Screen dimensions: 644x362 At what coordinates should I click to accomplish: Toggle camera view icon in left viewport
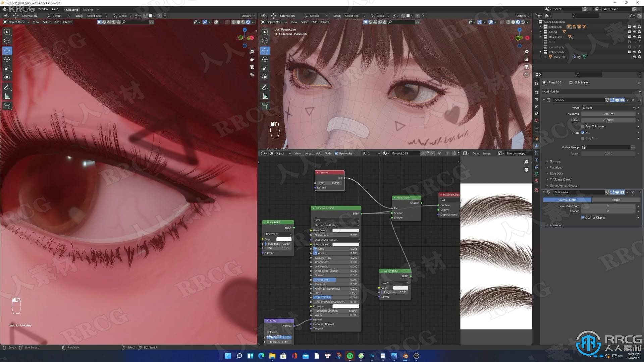[252, 67]
